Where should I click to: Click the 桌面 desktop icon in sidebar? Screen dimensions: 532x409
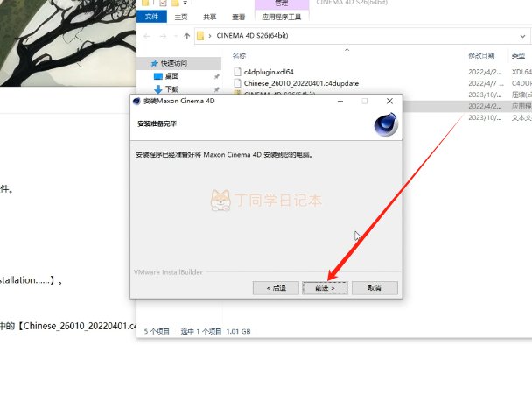coord(158,76)
